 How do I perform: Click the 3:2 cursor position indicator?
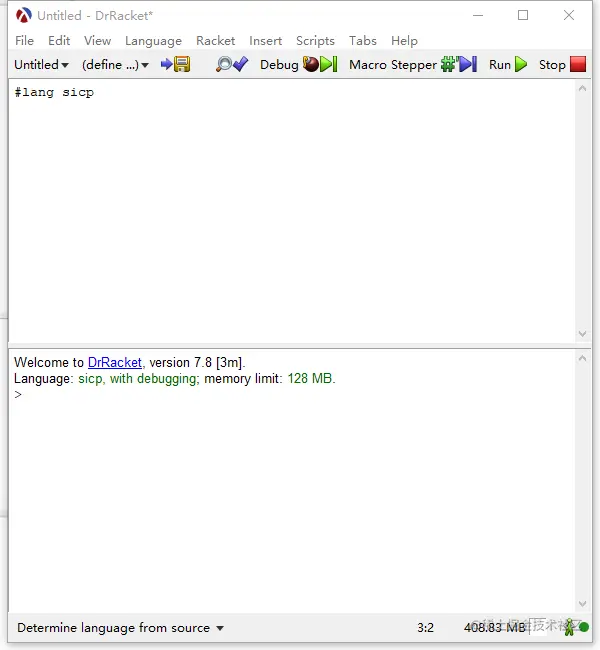point(425,628)
